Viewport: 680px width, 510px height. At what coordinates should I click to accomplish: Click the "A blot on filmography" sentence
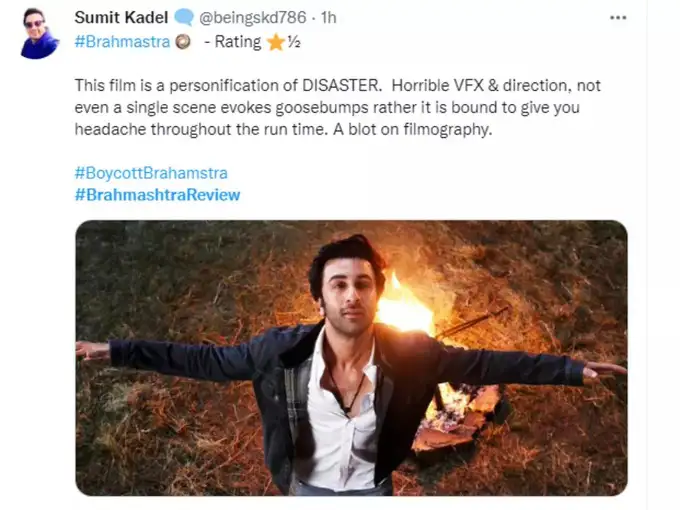pos(412,129)
